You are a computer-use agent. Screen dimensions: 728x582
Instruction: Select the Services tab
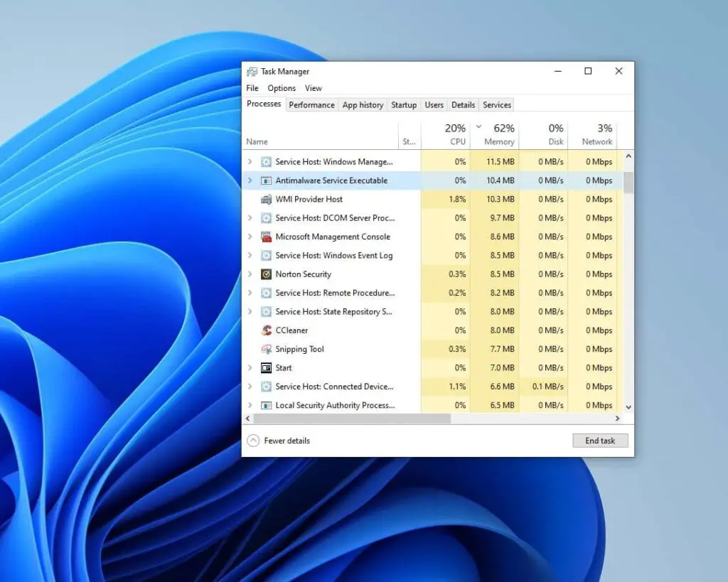point(496,104)
